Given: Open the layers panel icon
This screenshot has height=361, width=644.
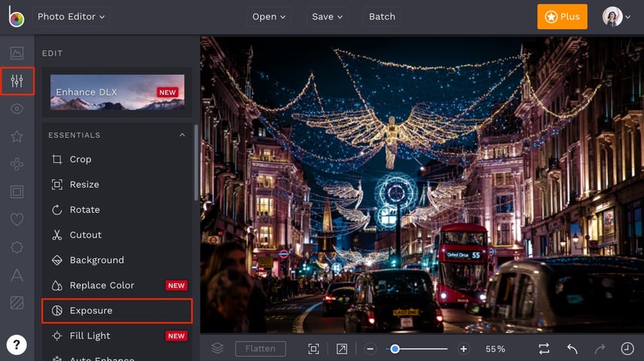Looking at the screenshot, I should [218, 349].
